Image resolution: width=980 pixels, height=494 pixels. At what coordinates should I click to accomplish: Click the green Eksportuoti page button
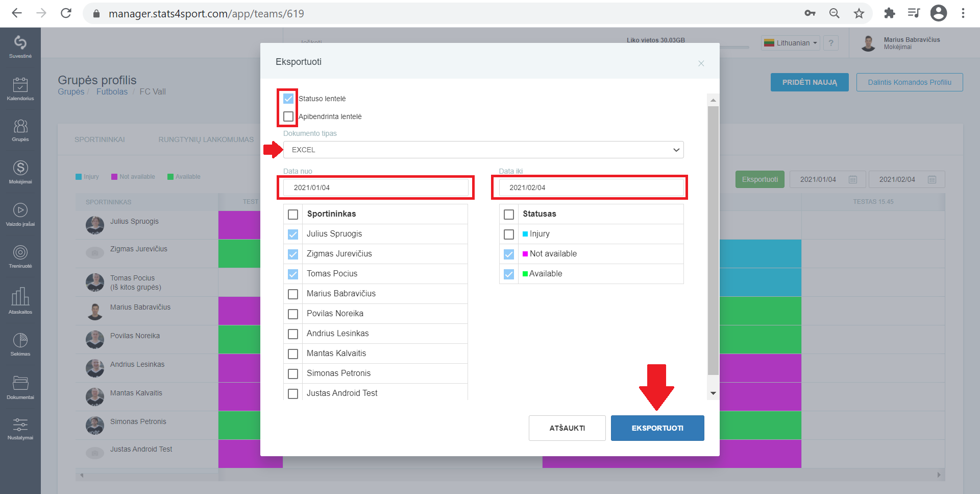759,179
